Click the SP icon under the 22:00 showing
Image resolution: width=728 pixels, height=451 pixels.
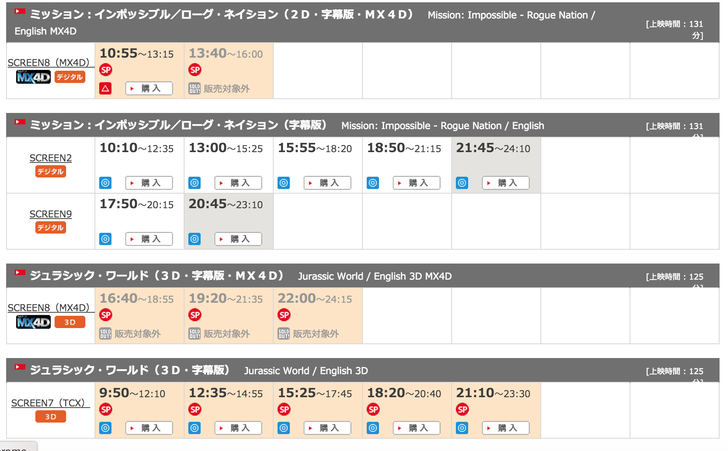[284, 315]
